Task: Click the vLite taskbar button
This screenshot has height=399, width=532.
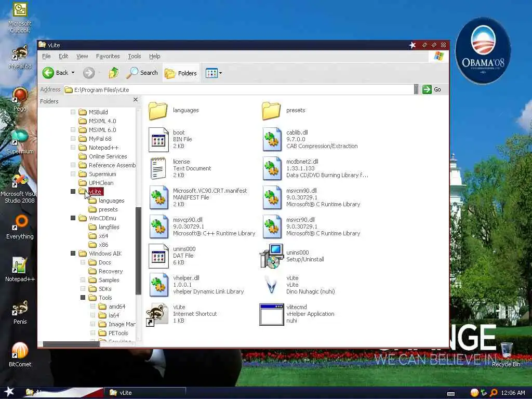Action: [x=145, y=393]
